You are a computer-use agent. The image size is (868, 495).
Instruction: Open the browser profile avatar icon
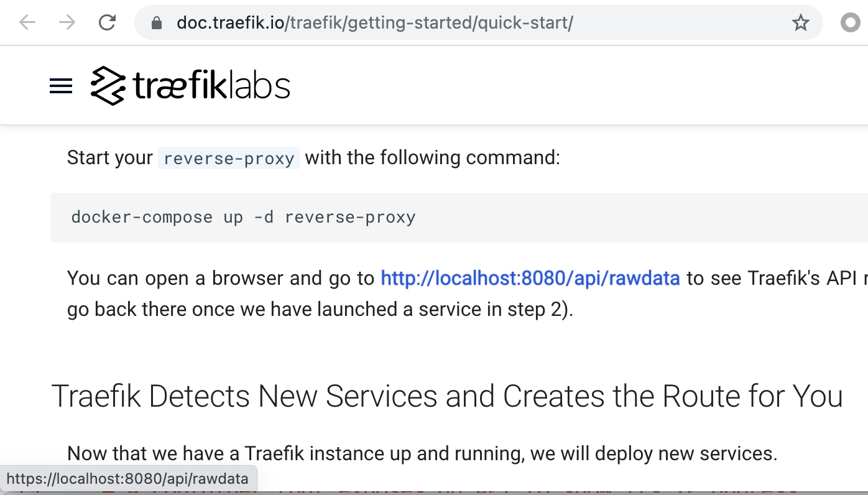(849, 22)
